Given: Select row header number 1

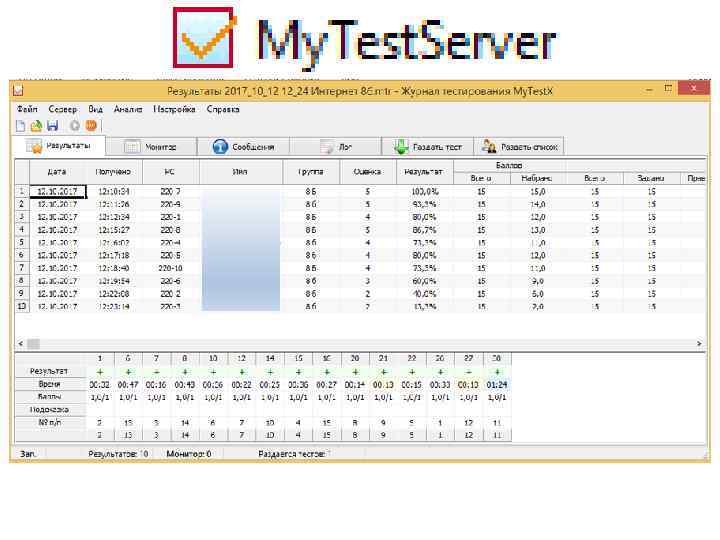Looking at the screenshot, I should pos(22,191).
